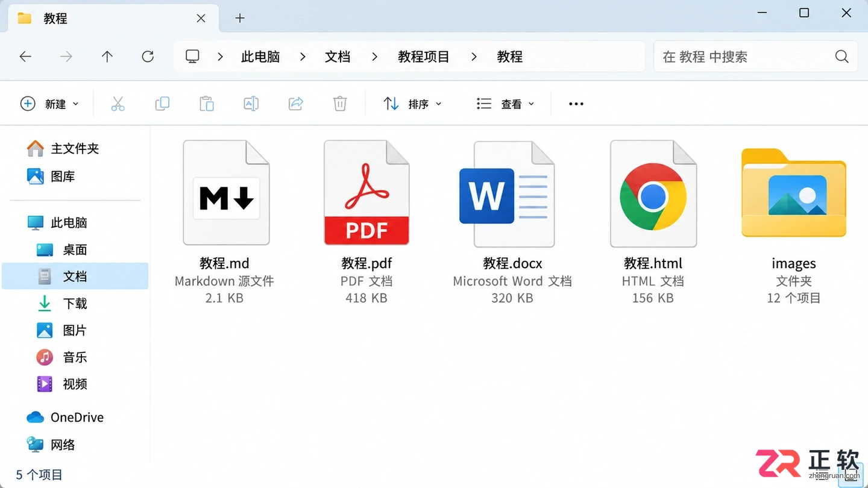Click the Microsoft Word 文档 type label
The width and height of the screenshot is (868, 488).
[512, 281]
